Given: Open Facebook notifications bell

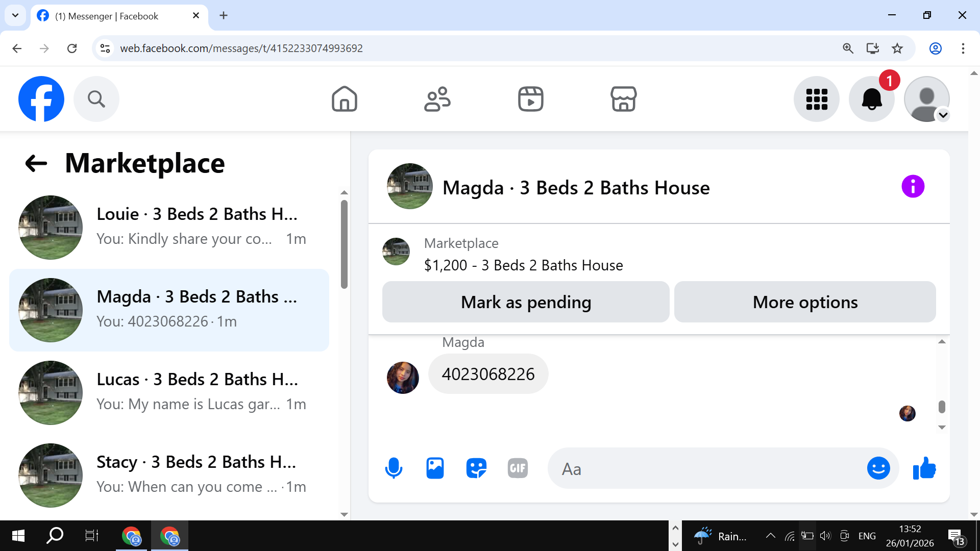Looking at the screenshot, I should pos(871,99).
